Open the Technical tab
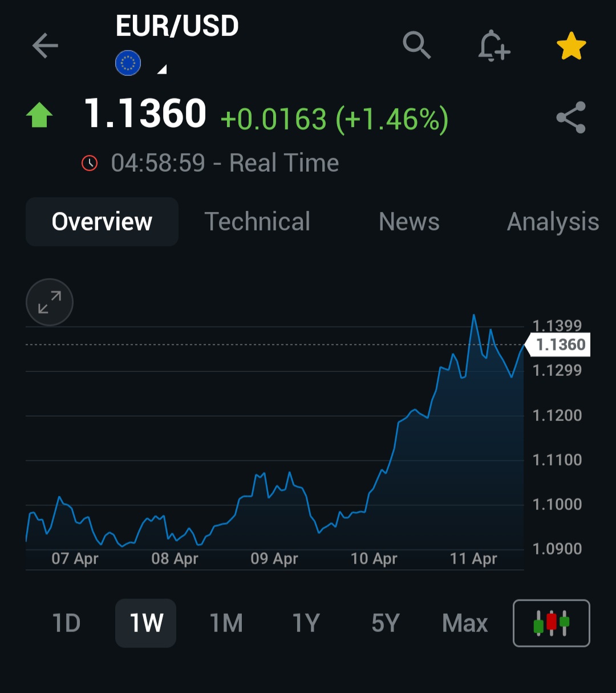 point(257,222)
